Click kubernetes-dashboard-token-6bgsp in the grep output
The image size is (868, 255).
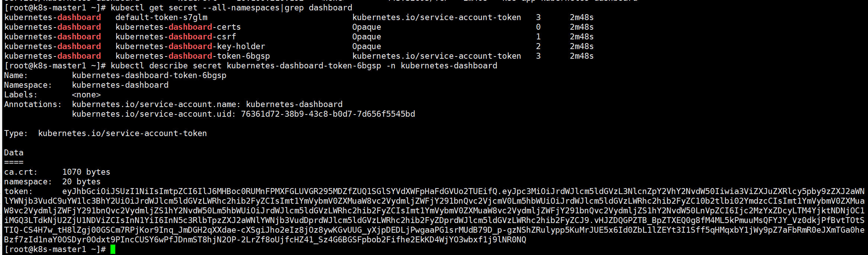193,56
